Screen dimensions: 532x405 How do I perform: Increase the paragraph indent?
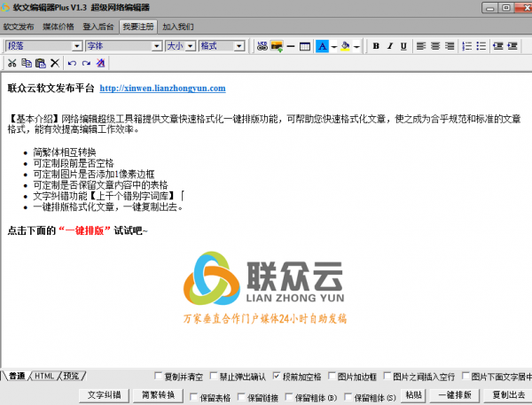512,46
